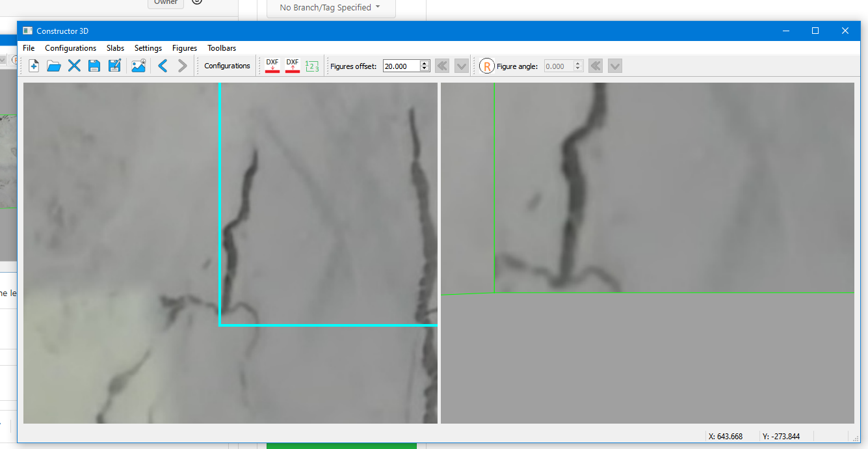Toggle the orange R rotation button
This screenshot has height=449, width=868.
[487, 66]
